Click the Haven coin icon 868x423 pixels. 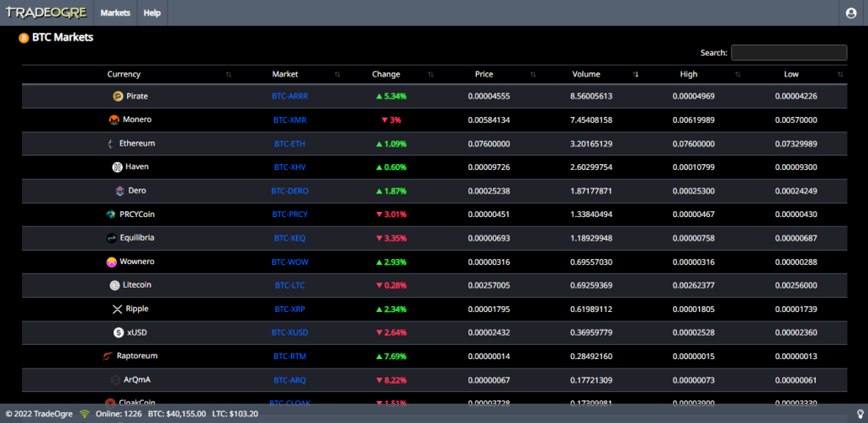point(118,167)
